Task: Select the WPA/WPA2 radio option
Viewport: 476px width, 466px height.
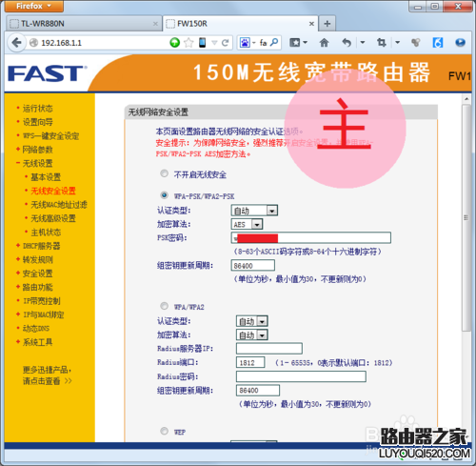Action: click(164, 306)
